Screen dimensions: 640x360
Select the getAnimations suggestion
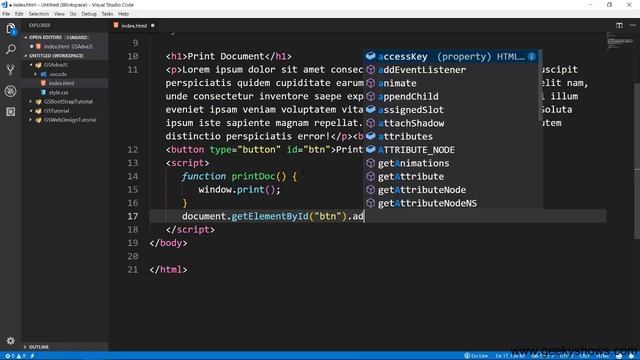coord(451,163)
